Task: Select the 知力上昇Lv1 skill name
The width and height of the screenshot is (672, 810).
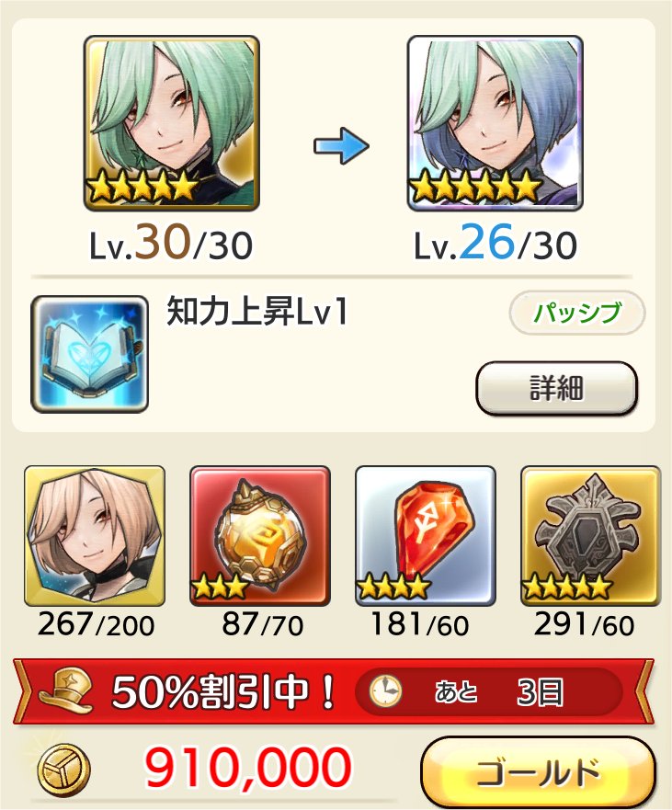Action: point(257,312)
